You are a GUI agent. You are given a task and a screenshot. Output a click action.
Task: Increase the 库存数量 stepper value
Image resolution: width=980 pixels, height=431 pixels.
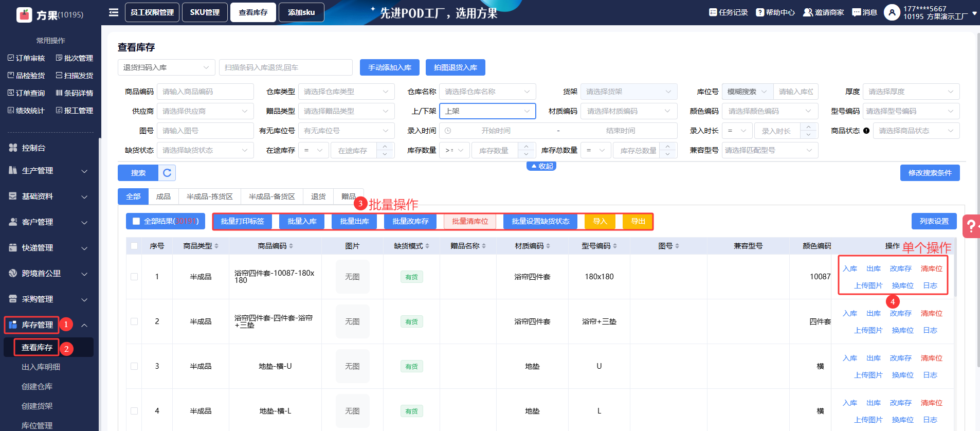[526, 147]
